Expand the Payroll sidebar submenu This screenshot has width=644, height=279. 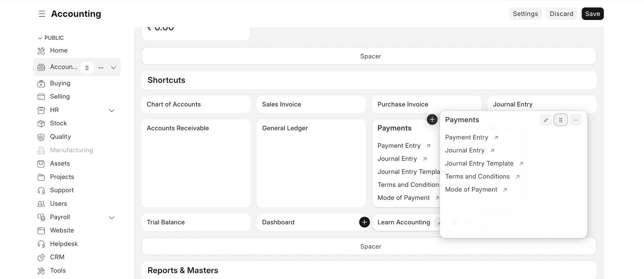[111, 218]
